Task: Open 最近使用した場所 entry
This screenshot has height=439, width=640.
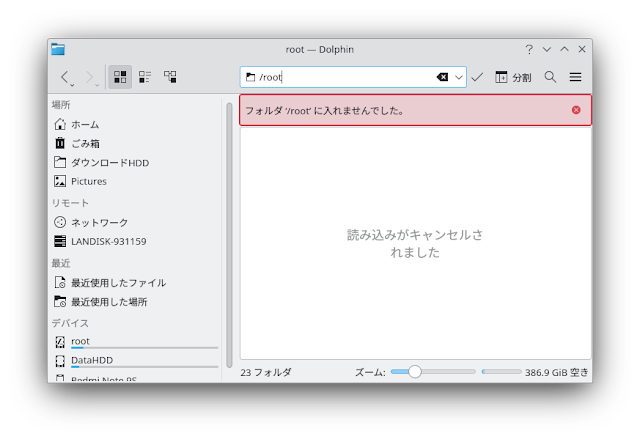Action: click(x=137, y=302)
